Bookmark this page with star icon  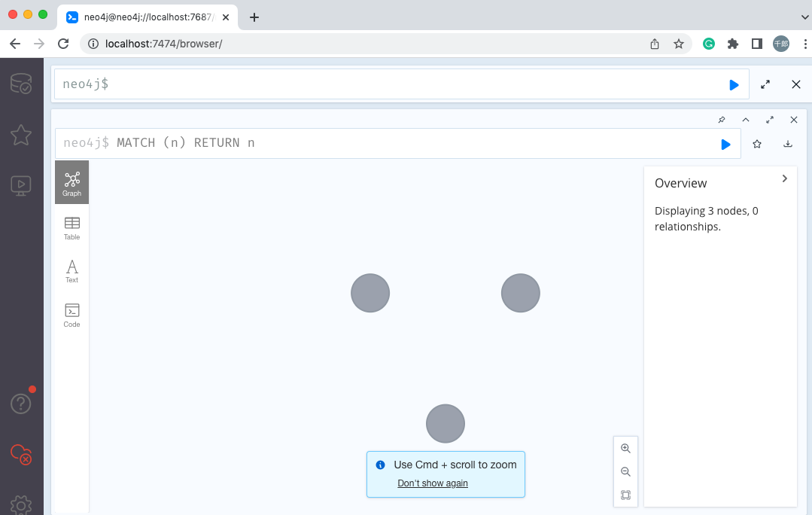pyautogui.click(x=678, y=44)
